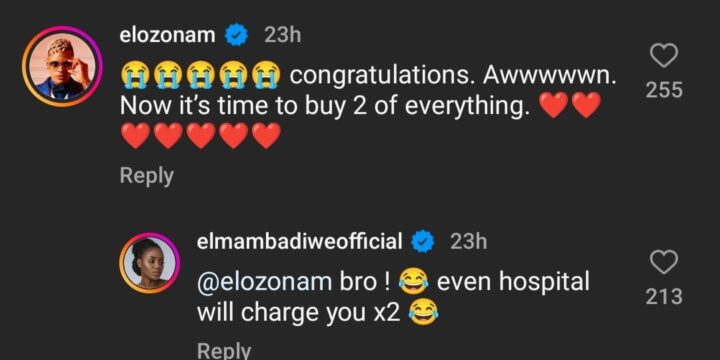View the 255 likes count list

(x=664, y=90)
